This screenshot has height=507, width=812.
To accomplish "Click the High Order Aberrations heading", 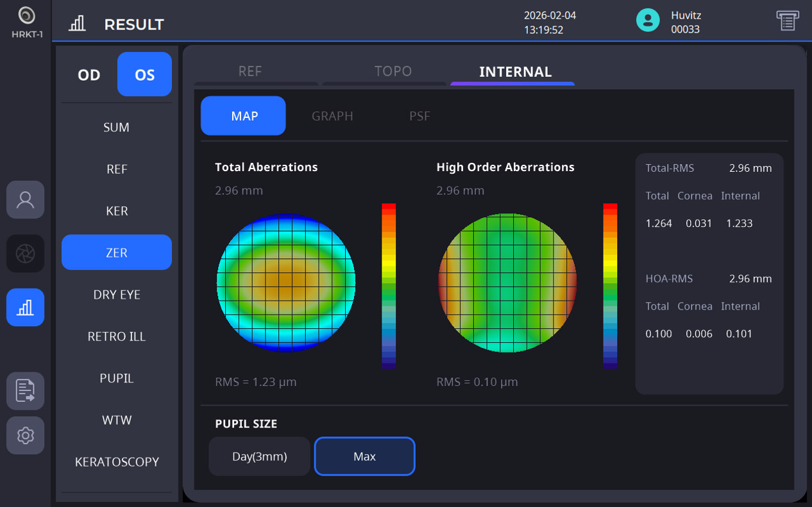I will [505, 167].
